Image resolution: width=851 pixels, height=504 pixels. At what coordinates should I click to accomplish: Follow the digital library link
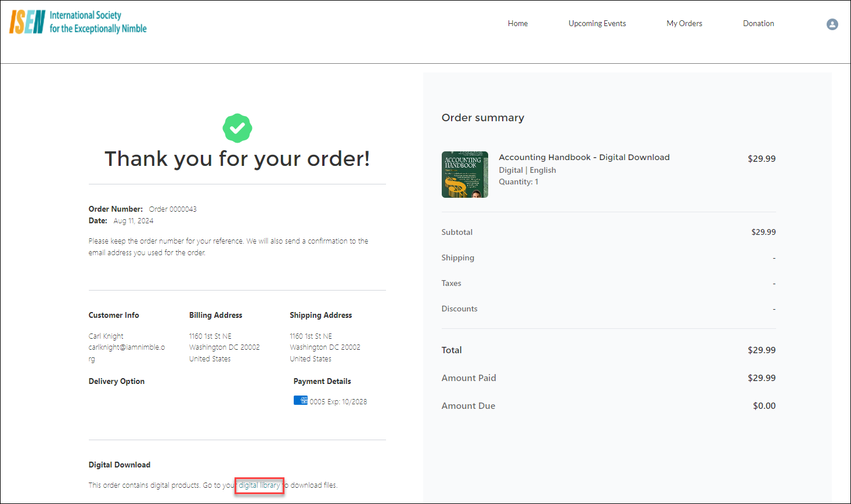(259, 485)
